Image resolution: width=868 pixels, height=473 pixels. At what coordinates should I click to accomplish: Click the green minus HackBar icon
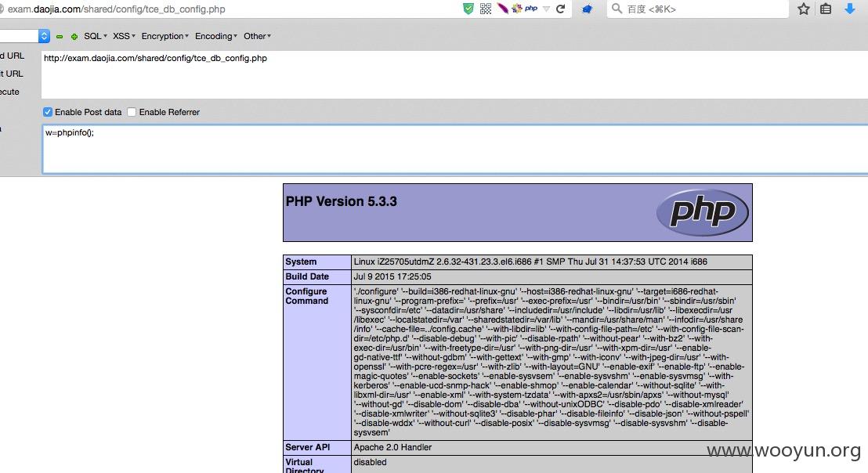point(60,37)
